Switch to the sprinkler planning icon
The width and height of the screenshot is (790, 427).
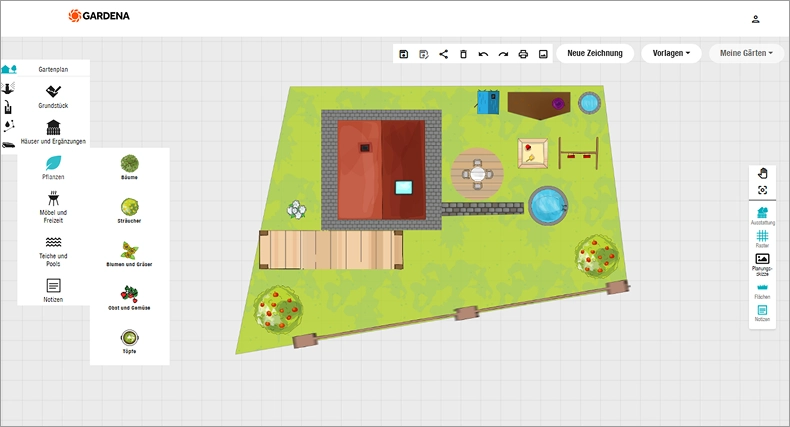8,88
